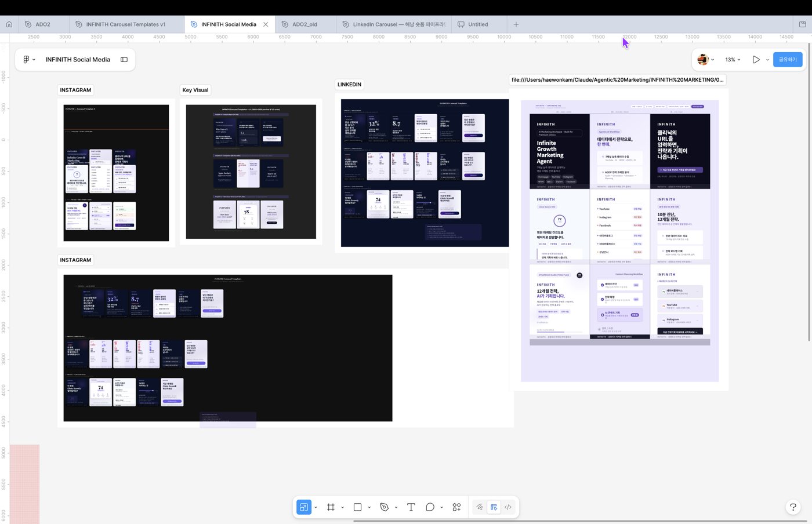Add a new tab with plus icon
This screenshot has height=524, width=812.
(x=516, y=24)
